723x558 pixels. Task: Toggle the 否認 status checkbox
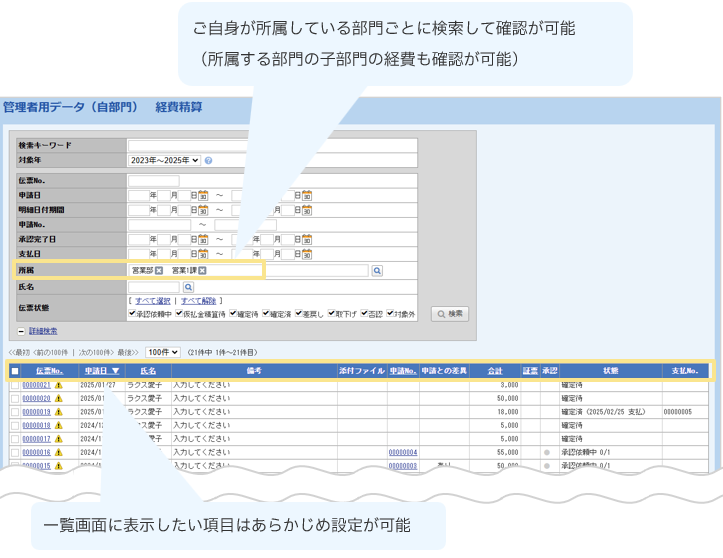point(364,313)
